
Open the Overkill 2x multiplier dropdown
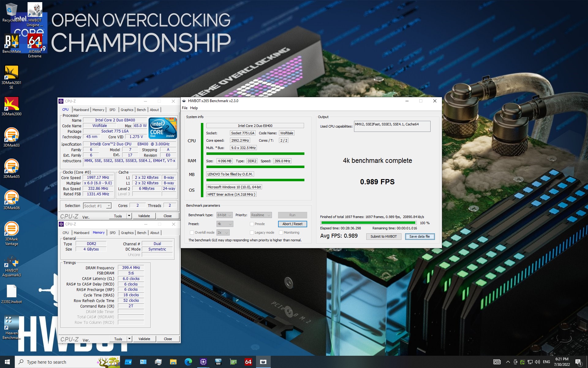pyautogui.click(x=223, y=232)
